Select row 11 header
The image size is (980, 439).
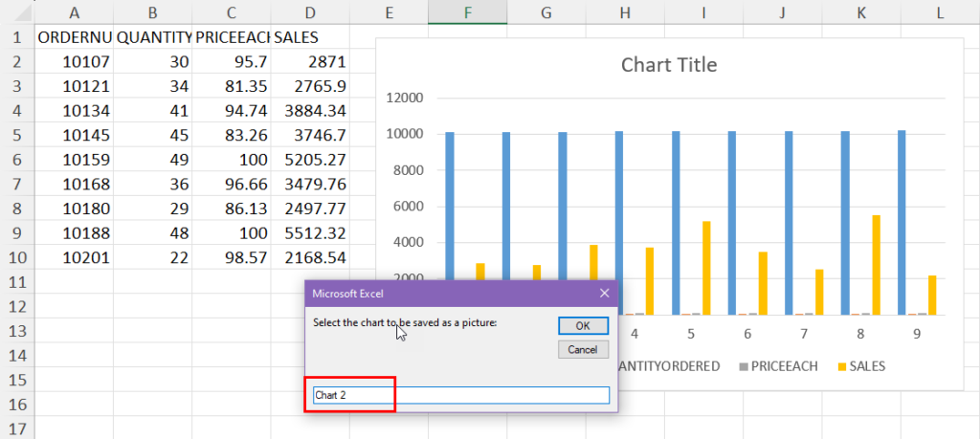17,282
